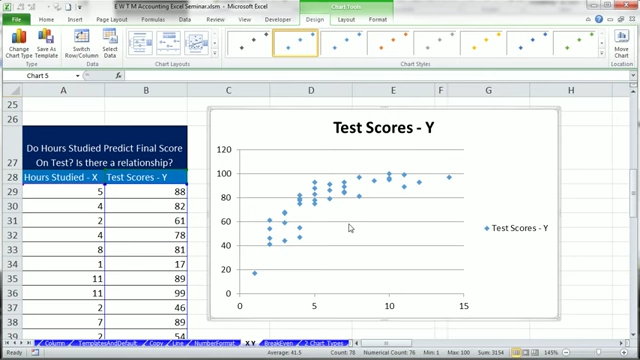Open the Line sheet tab
The width and height of the screenshot is (640, 360).
[x=178, y=343]
